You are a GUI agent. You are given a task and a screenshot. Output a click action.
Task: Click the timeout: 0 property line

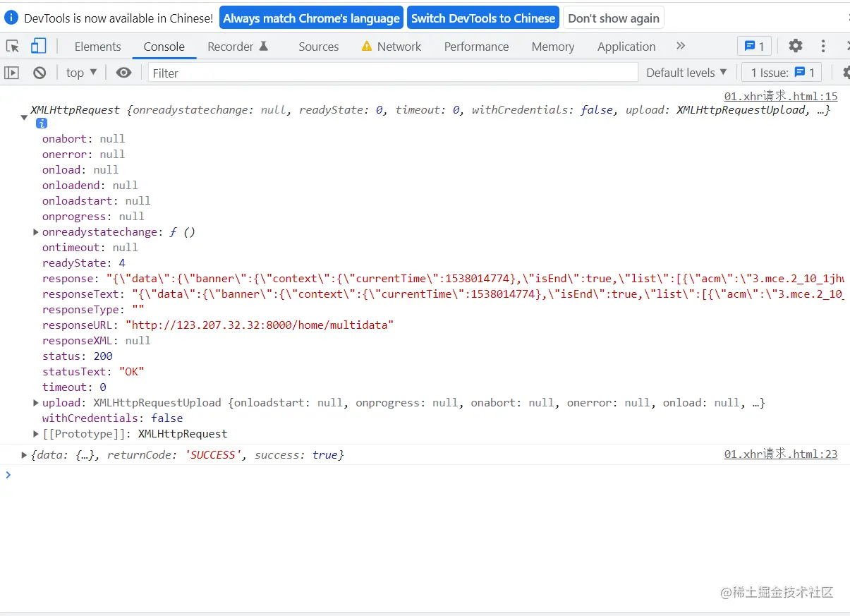pos(74,387)
